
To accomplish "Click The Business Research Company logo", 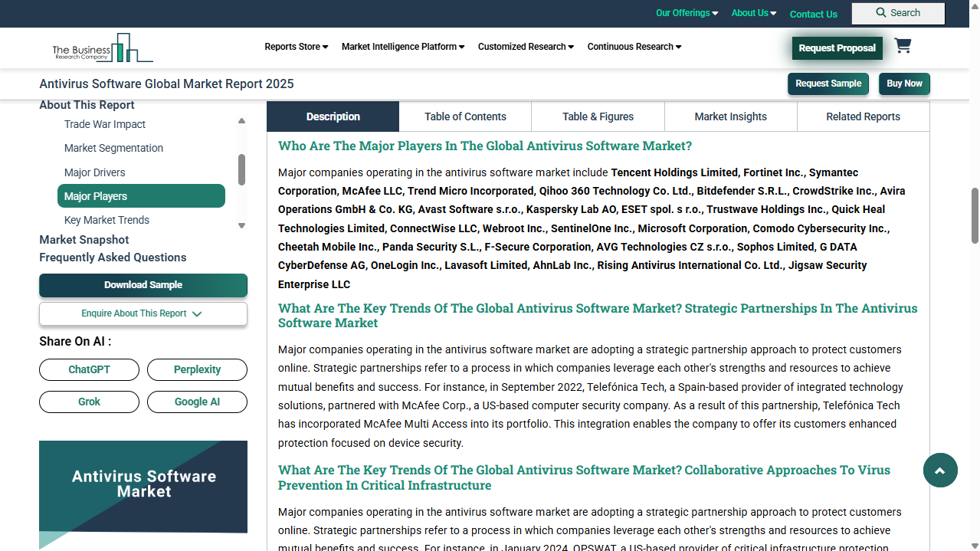I will [x=103, y=48].
